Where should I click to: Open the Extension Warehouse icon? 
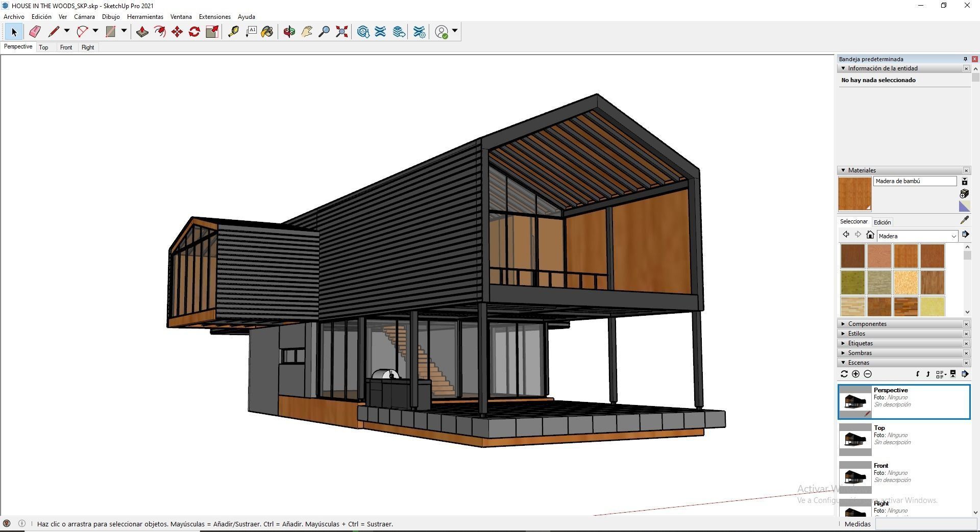pos(380,32)
